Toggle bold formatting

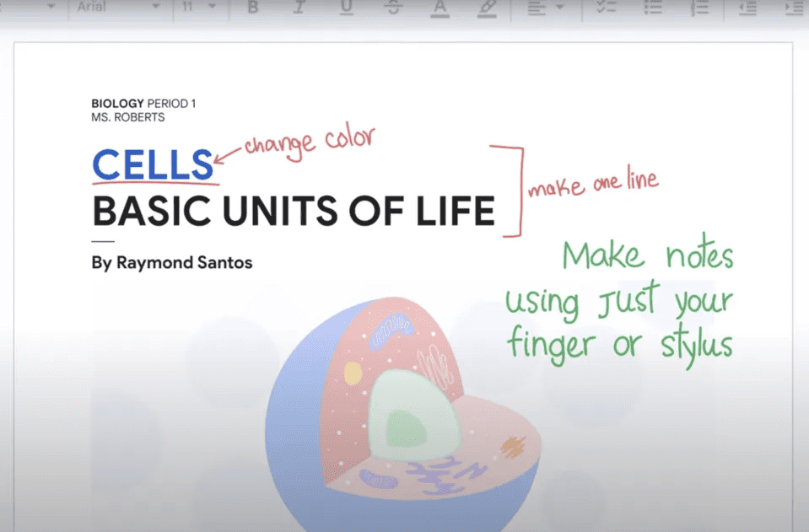click(x=251, y=8)
